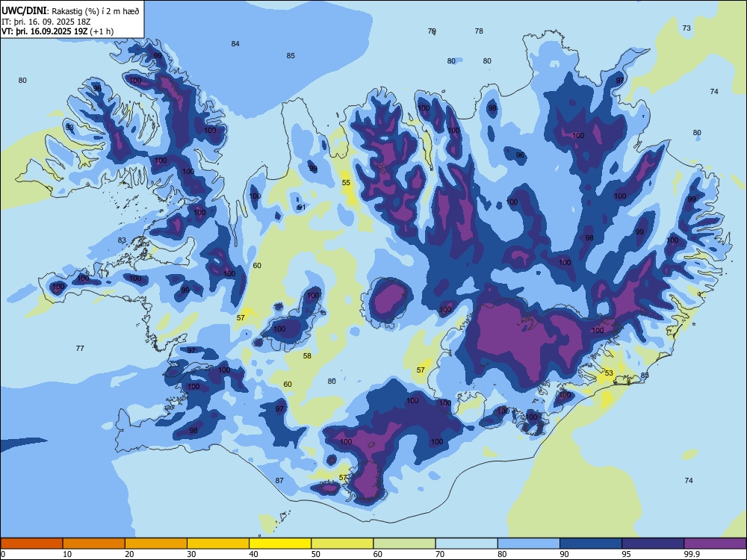Click the 93 value in Westfjords
This screenshot has width=747, height=560.
pos(69,128)
